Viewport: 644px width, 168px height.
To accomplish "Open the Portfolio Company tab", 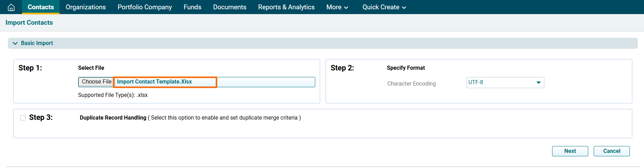I will (145, 7).
